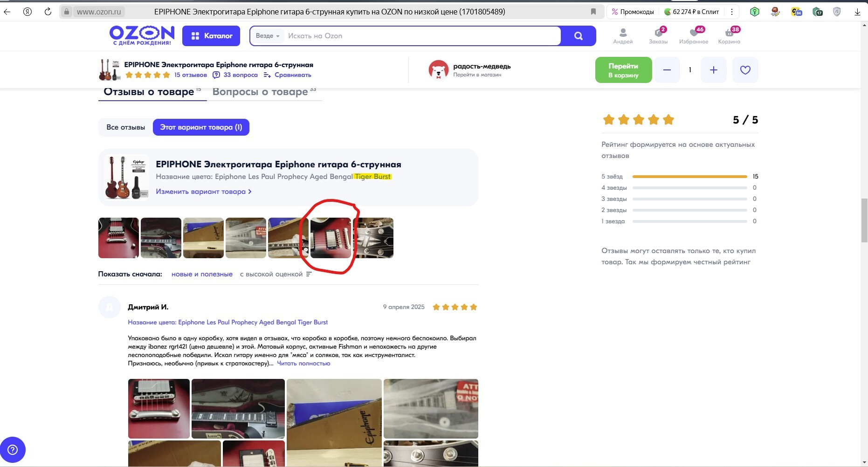The width and height of the screenshot is (868, 467).
Task: Open the gray shield extension icon
Action: [837, 12]
